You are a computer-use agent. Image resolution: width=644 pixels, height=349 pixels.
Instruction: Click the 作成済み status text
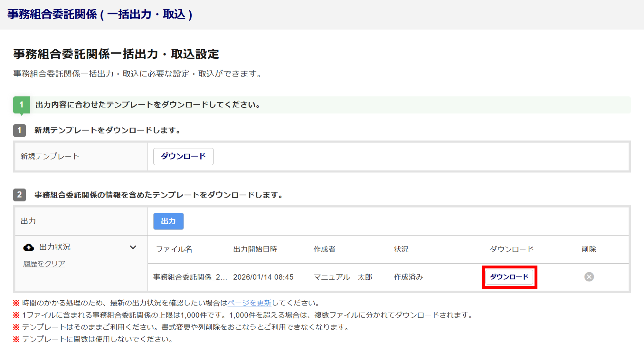coord(408,277)
